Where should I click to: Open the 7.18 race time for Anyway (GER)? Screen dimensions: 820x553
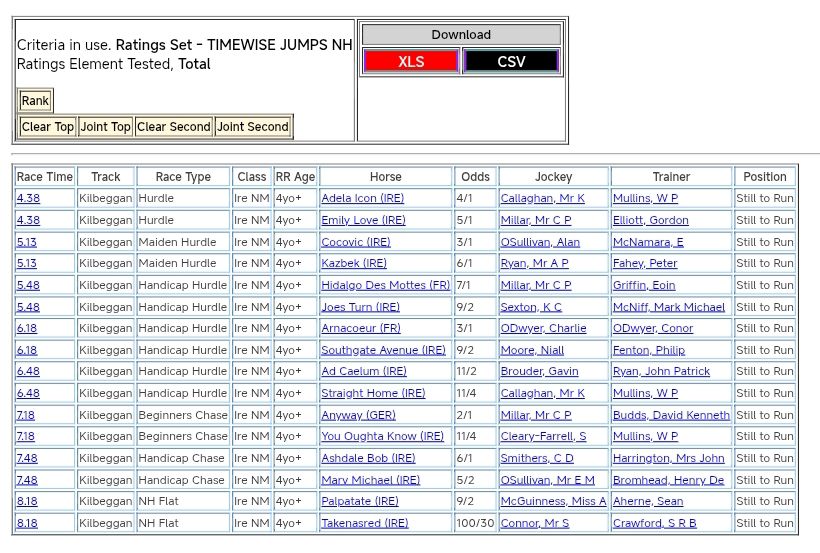tap(25, 415)
